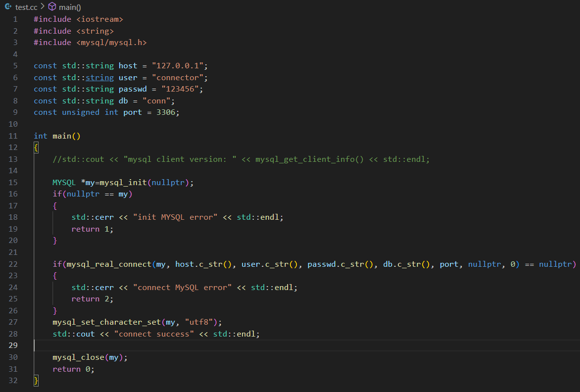This screenshot has width=580, height=392.
Task: Click the "conn" database string
Action: coord(156,101)
